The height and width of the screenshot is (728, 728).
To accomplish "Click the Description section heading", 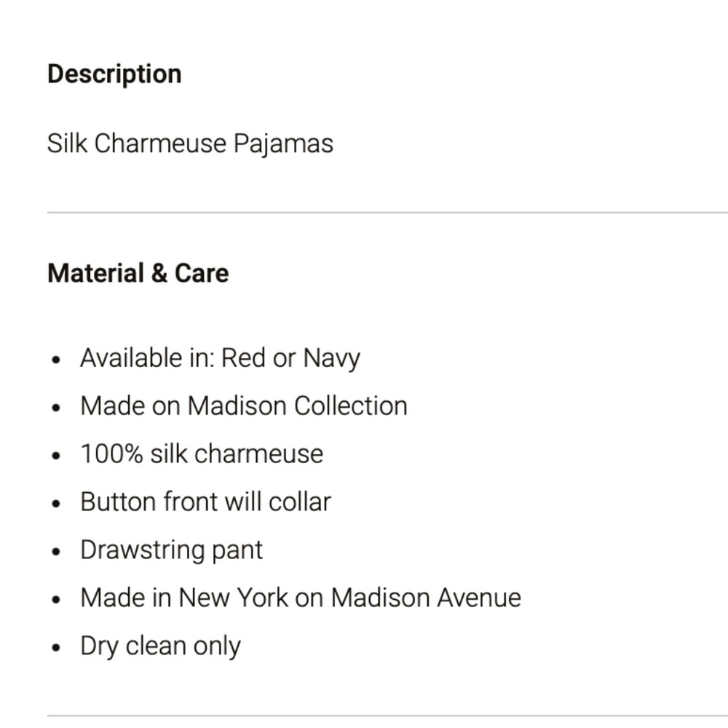I will 114,74.
